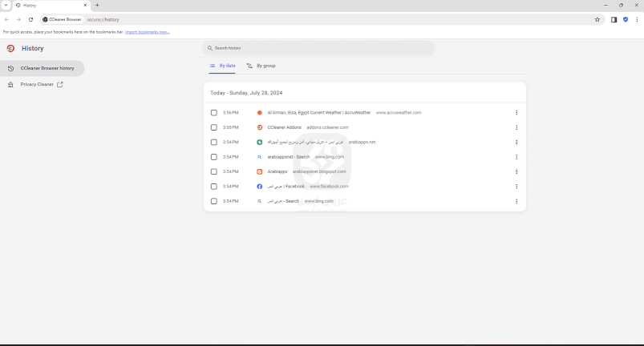Check the Arabiapps blogspot entry box
The width and height of the screenshot is (644, 346).
coord(214,171)
